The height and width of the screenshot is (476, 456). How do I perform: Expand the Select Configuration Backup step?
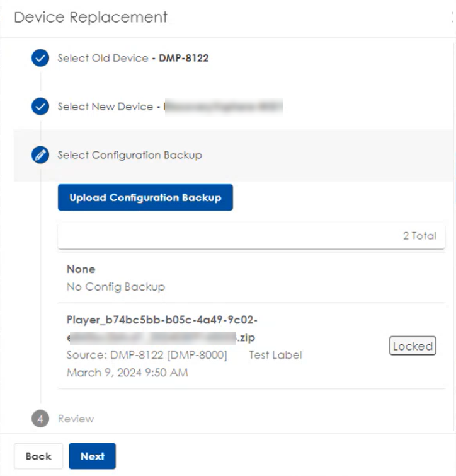pos(130,155)
